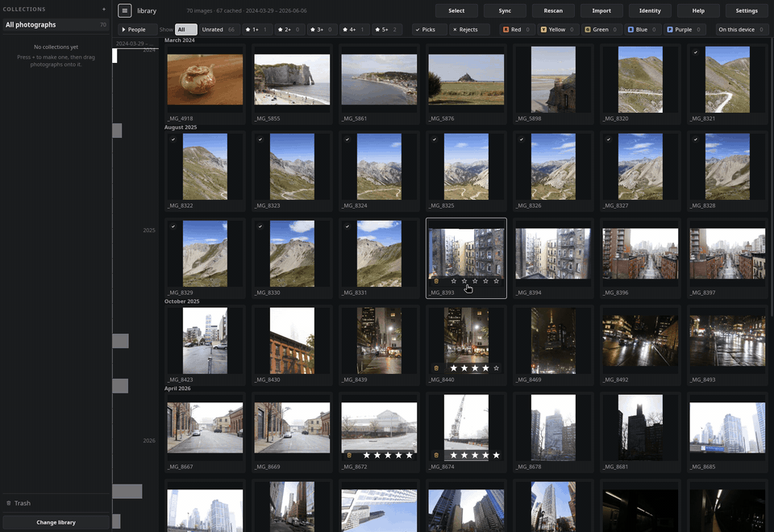The image size is (774, 532).
Task: Expand the People section
Action: coord(137,30)
